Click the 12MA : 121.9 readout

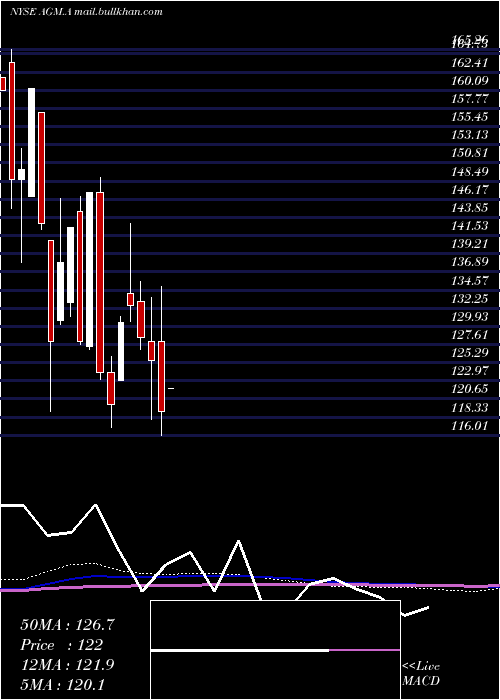(x=67, y=665)
